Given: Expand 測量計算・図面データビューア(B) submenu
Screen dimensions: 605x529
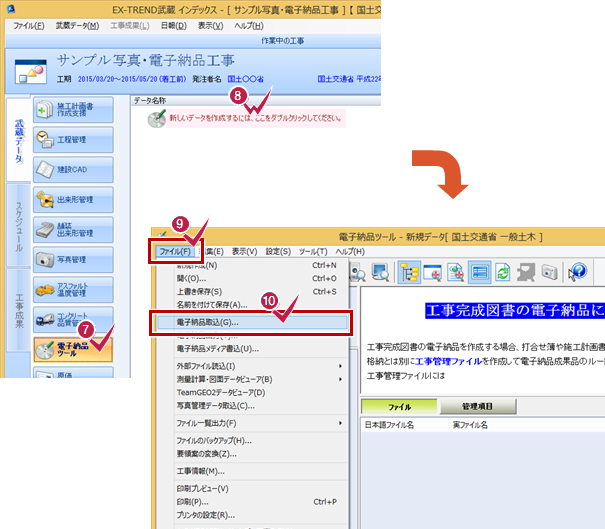Looking at the screenshot, I should coord(253,379).
